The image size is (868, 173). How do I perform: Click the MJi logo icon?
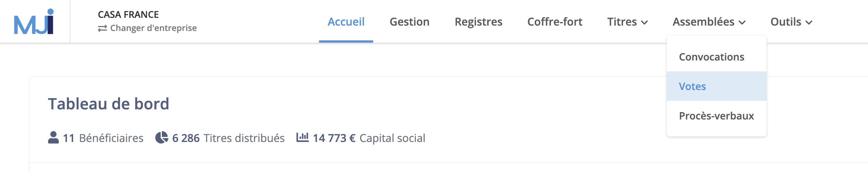pos(34,22)
